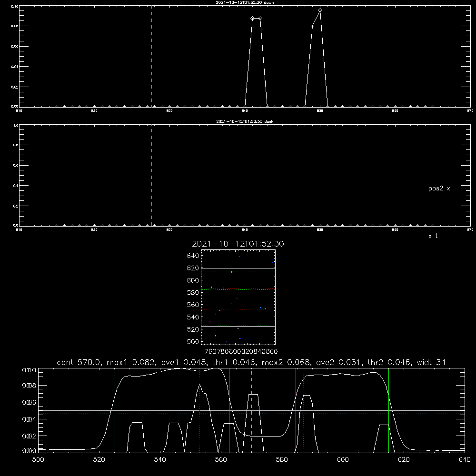Click the red dotted line near 587 in bottom plot
This screenshot has height=476, width=476.
click(303, 410)
